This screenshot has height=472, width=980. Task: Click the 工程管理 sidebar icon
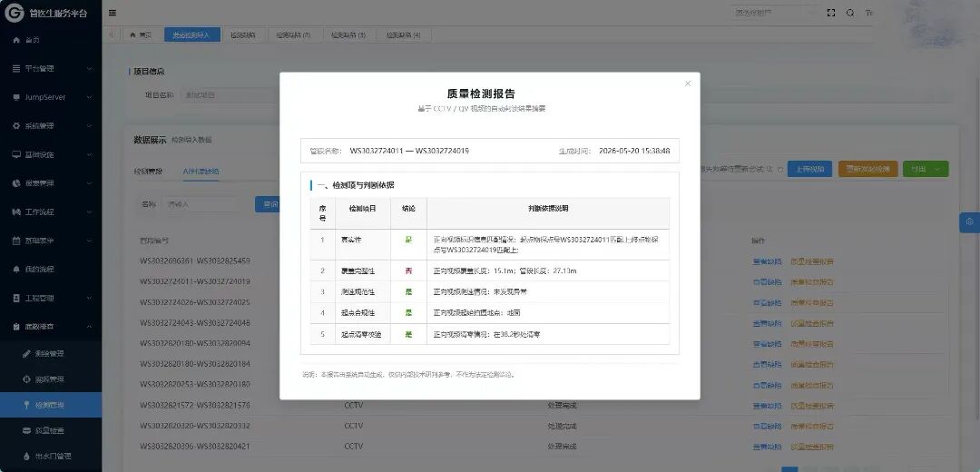pyautogui.click(x=16, y=299)
